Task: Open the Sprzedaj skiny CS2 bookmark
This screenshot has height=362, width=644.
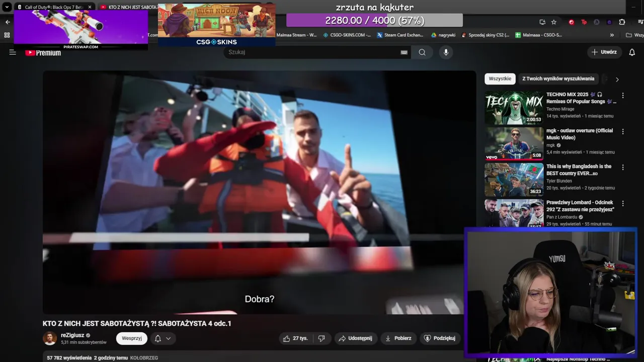Action: tap(485, 35)
